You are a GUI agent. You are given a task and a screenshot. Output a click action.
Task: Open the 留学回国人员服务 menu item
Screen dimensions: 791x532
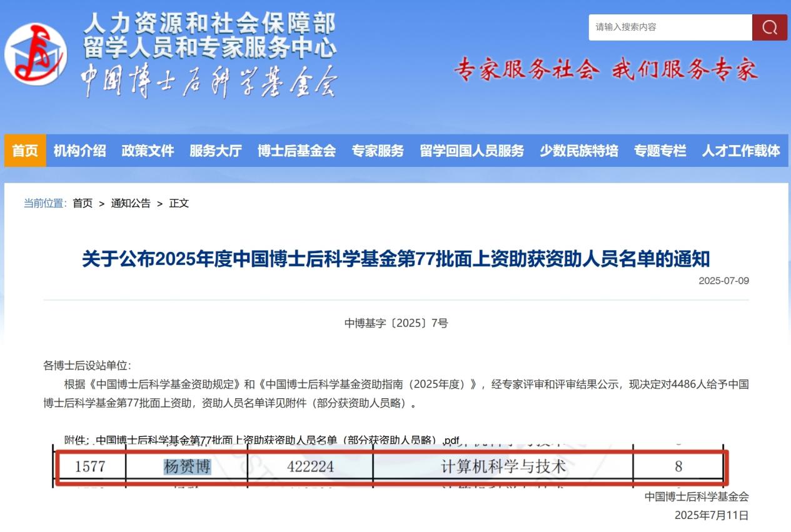point(472,151)
